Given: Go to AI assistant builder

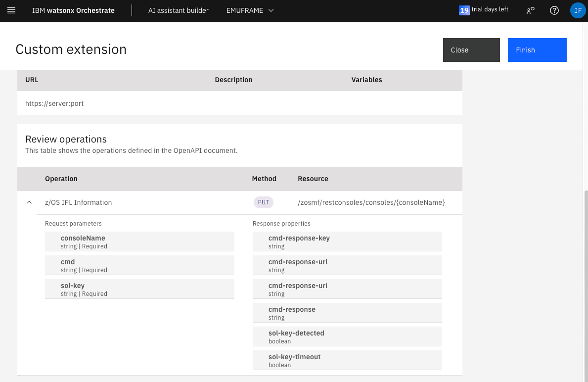Looking at the screenshot, I should pyautogui.click(x=178, y=10).
